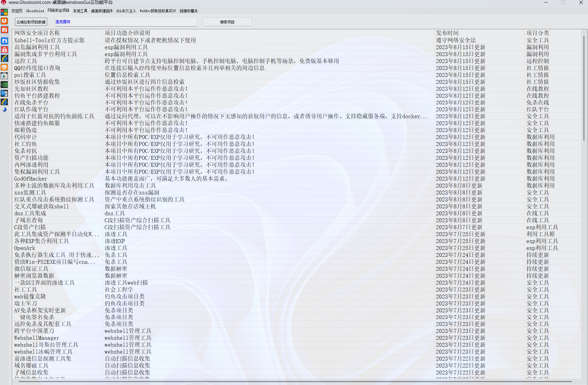Screen dimensions: 588x385
Task: Select the GodOfHacker project row
Action: 31,179
